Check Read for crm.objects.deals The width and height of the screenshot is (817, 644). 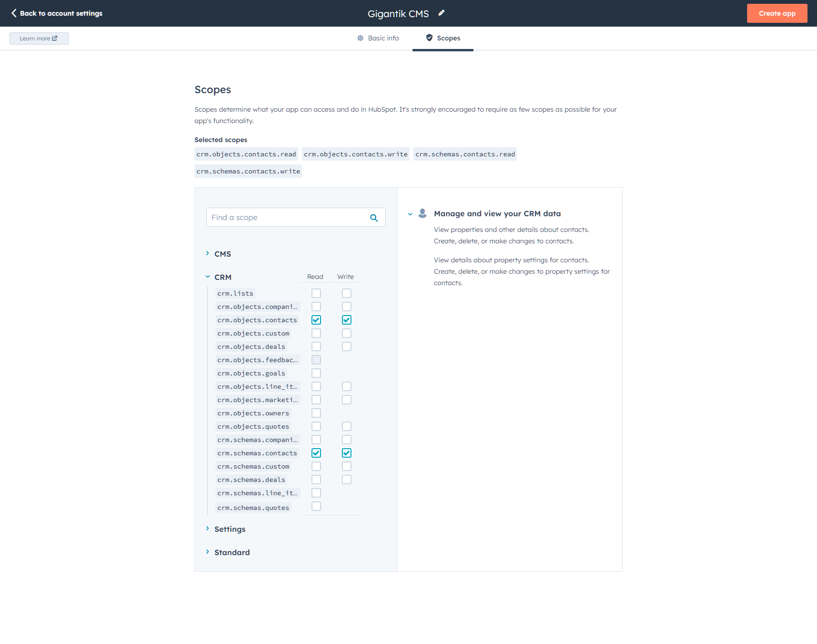click(x=316, y=346)
